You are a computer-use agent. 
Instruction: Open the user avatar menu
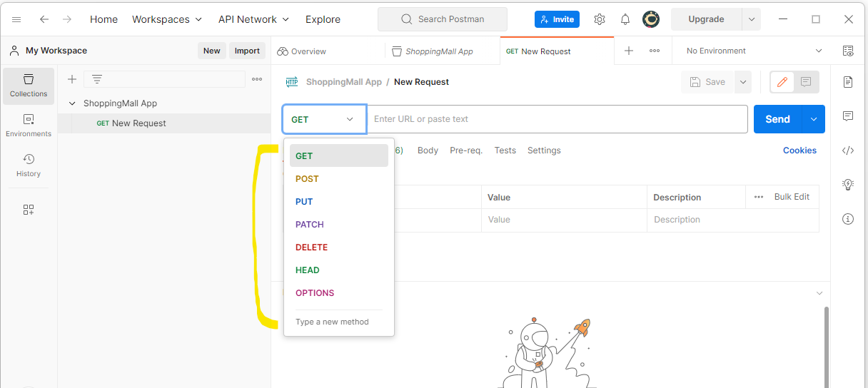pos(651,19)
